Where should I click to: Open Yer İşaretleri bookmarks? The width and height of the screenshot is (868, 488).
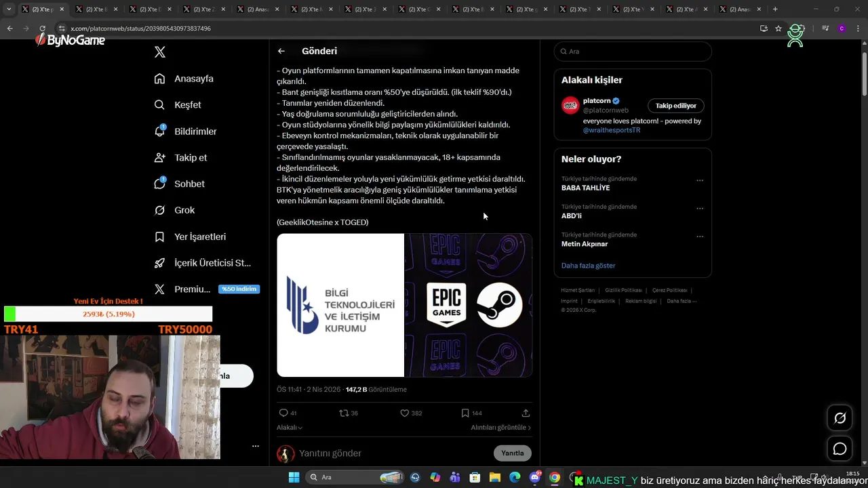(190, 237)
